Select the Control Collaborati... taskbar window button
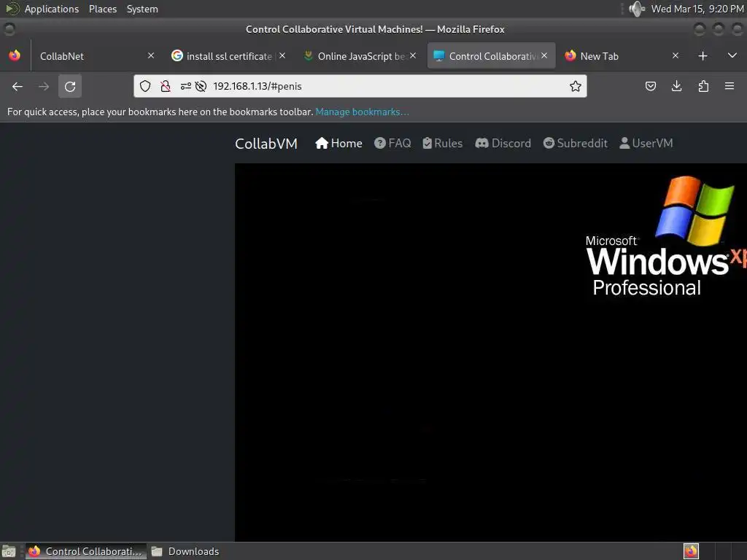The height and width of the screenshot is (560, 747). pyautogui.click(x=86, y=551)
